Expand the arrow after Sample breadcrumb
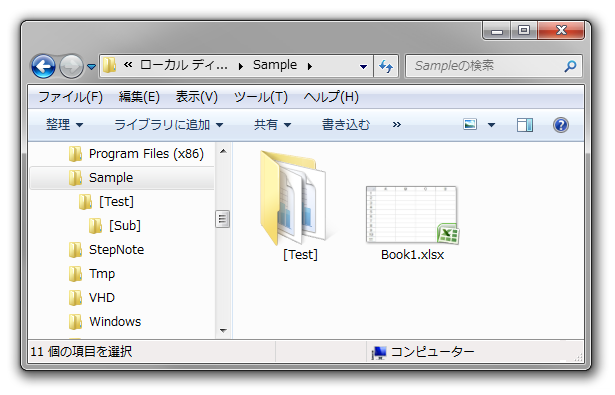 click(310, 66)
